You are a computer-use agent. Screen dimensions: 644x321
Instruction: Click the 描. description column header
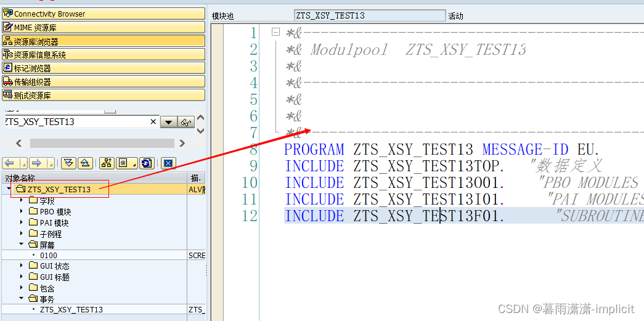pyautogui.click(x=197, y=178)
